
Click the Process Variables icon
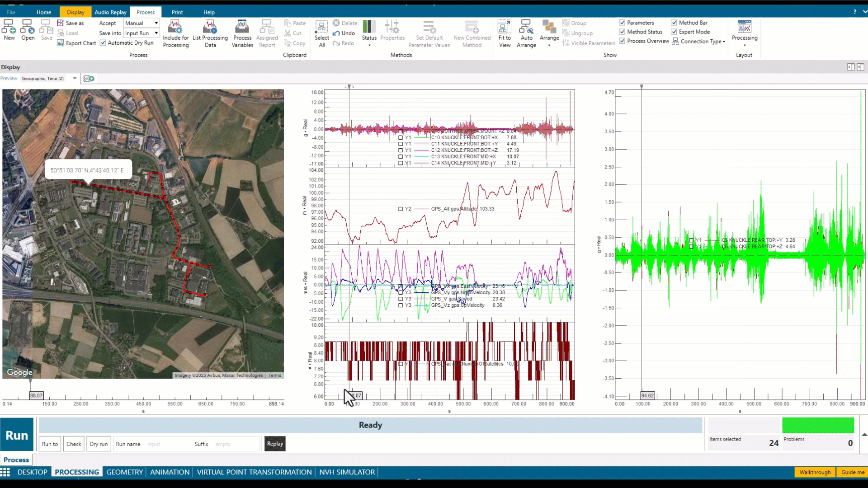(x=242, y=27)
